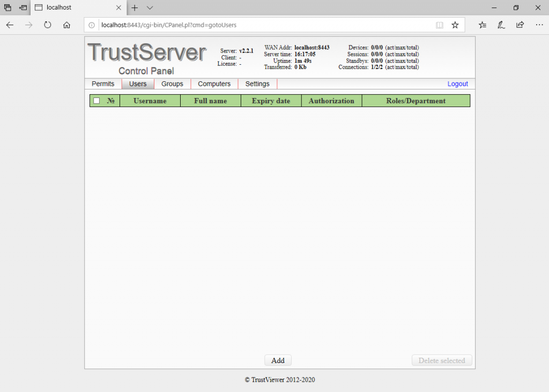Show tabs you've set aside icon
Image resolution: width=549 pixels, height=392 pixels.
8,7
